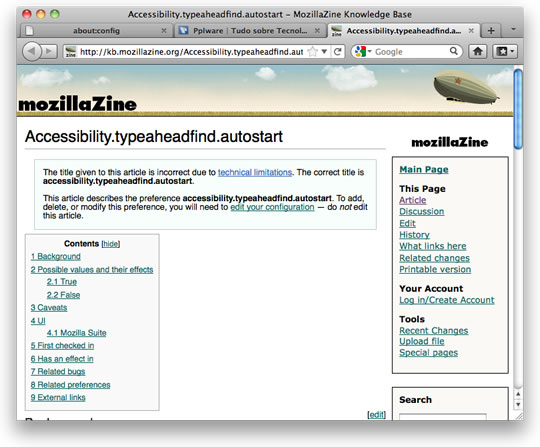Viewport: 540px width, 447px height.
Task: Jump to Possible values and their effects
Action: point(92,270)
